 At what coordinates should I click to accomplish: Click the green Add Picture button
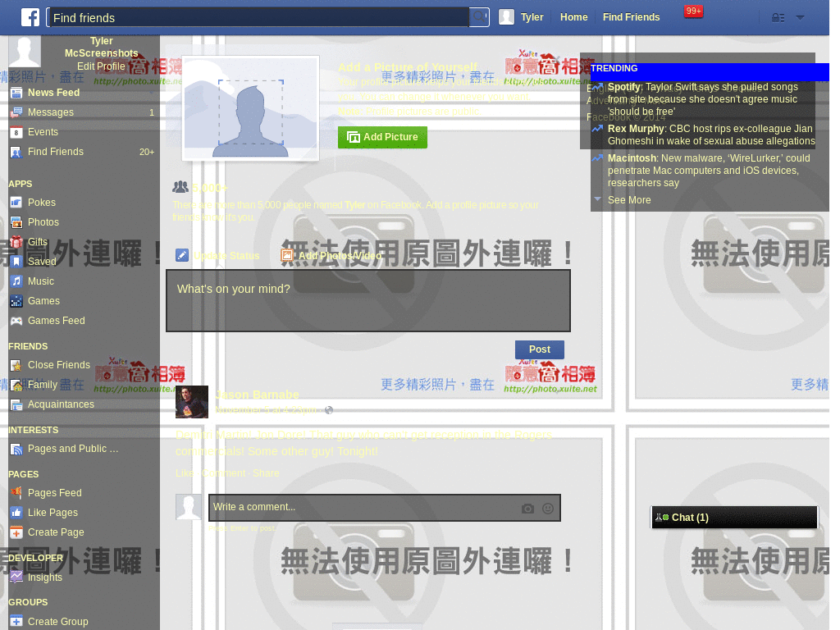click(382, 137)
